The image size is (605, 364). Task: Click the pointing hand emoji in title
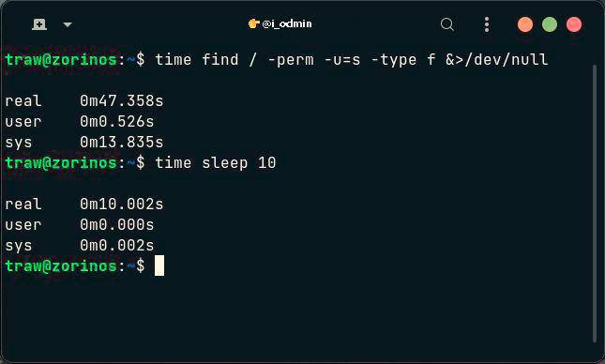point(253,24)
